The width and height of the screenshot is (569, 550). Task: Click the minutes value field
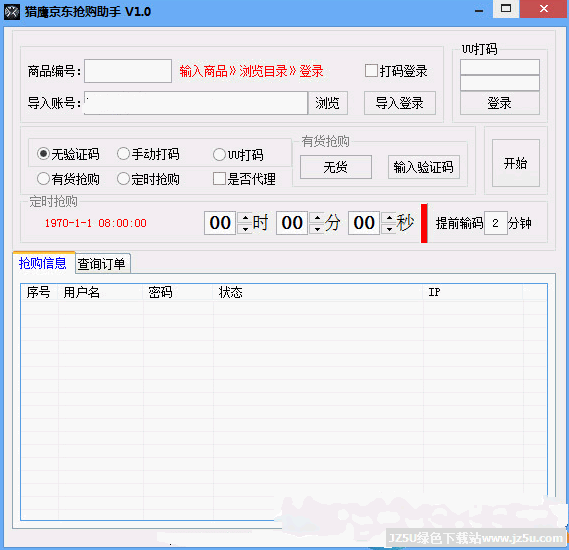point(292,223)
